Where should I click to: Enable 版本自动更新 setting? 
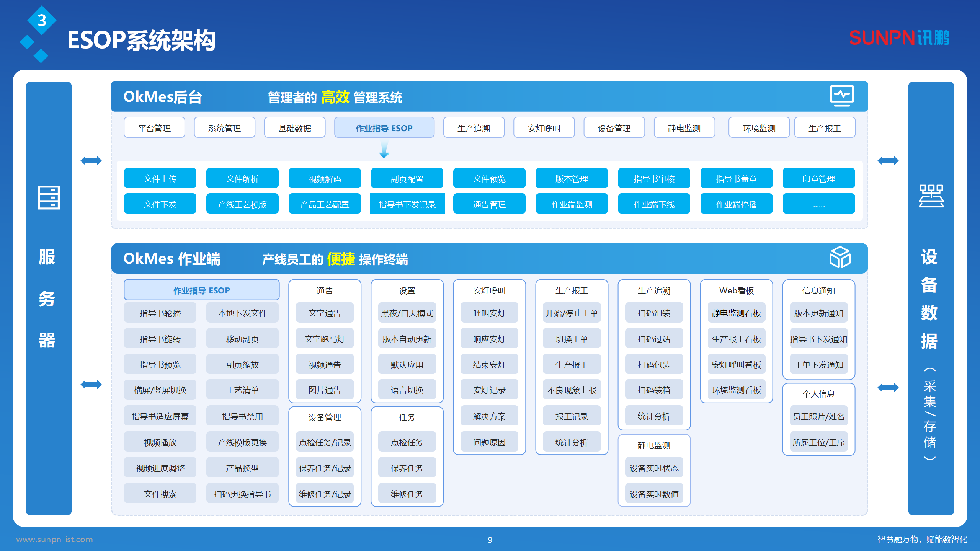point(406,338)
